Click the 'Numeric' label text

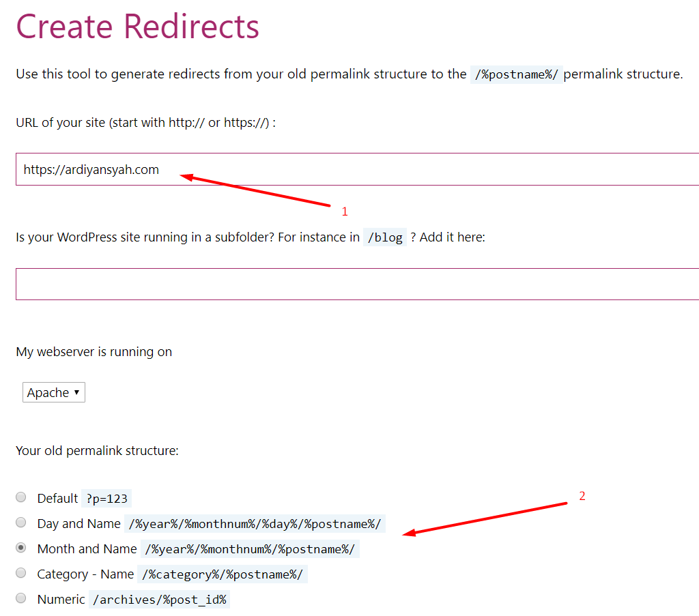pos(61,600)
